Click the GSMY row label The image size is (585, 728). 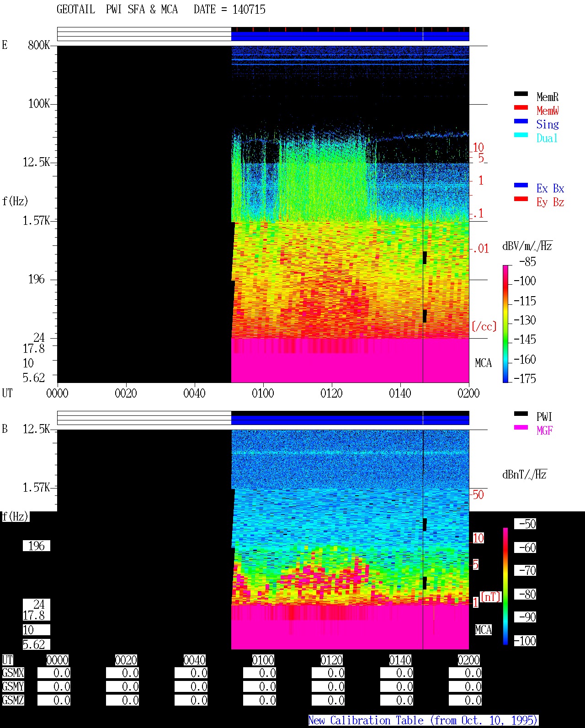click(13, 687)
